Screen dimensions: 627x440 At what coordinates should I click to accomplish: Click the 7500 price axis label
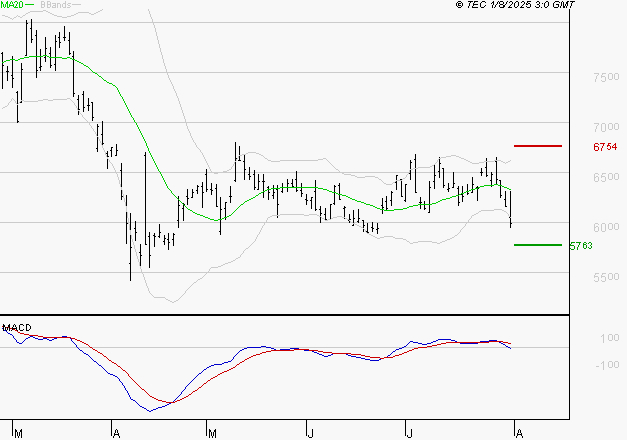tap(606, 77)
